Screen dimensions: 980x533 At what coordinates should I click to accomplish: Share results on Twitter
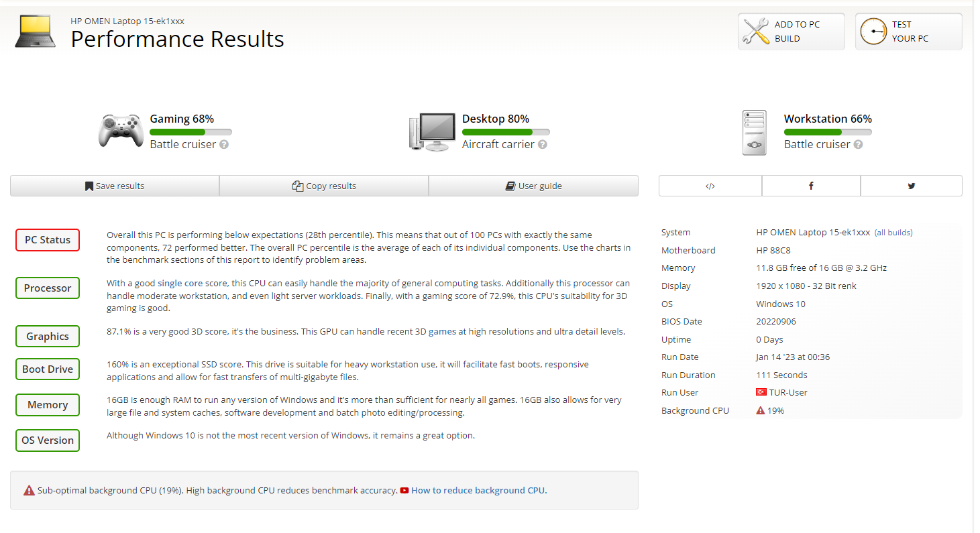[x=911, y=186]
